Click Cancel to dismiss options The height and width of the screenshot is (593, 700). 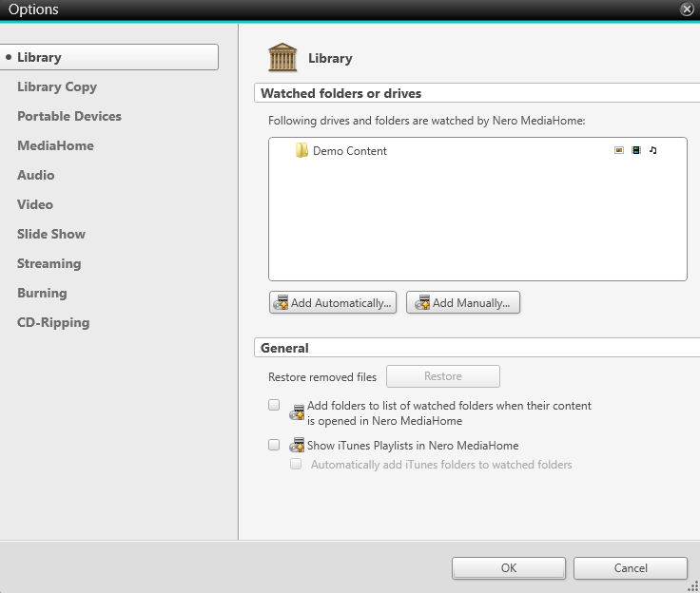[x=631, y=568]
